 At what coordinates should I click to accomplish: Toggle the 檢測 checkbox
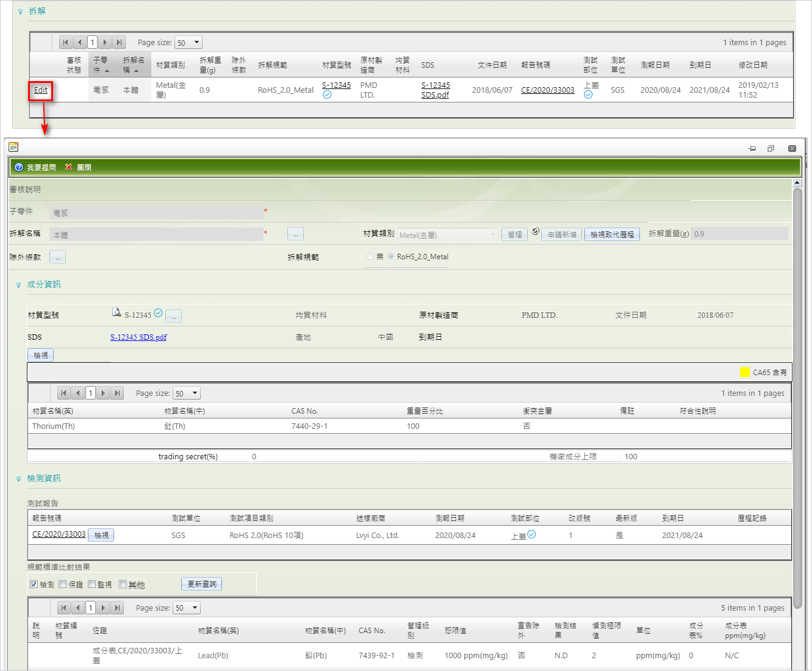(34, 584)
